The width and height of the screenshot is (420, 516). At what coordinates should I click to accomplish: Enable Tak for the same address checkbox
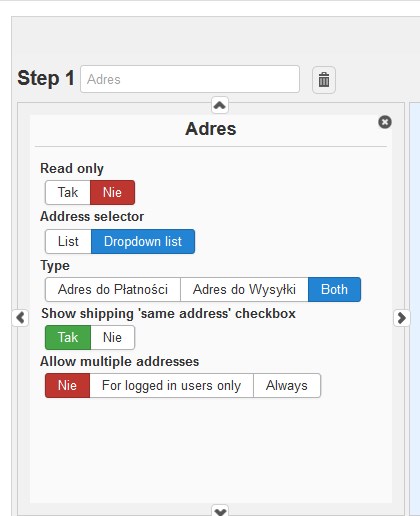pos(68,337)
